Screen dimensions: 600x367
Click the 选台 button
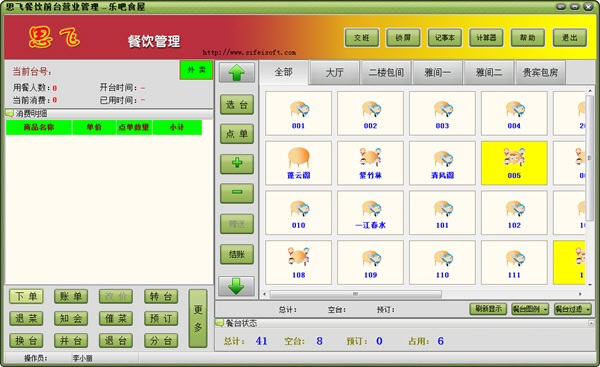coord(237,104)
